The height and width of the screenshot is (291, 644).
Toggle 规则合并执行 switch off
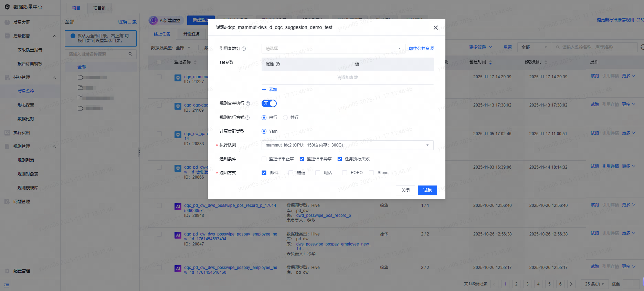269,103
